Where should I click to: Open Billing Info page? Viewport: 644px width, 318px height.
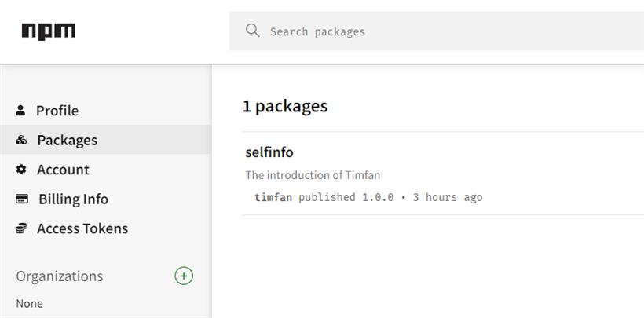74,199
